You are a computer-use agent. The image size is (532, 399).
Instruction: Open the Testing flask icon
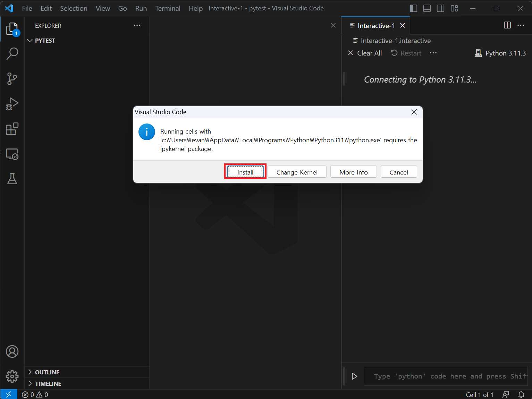point(12,179)
